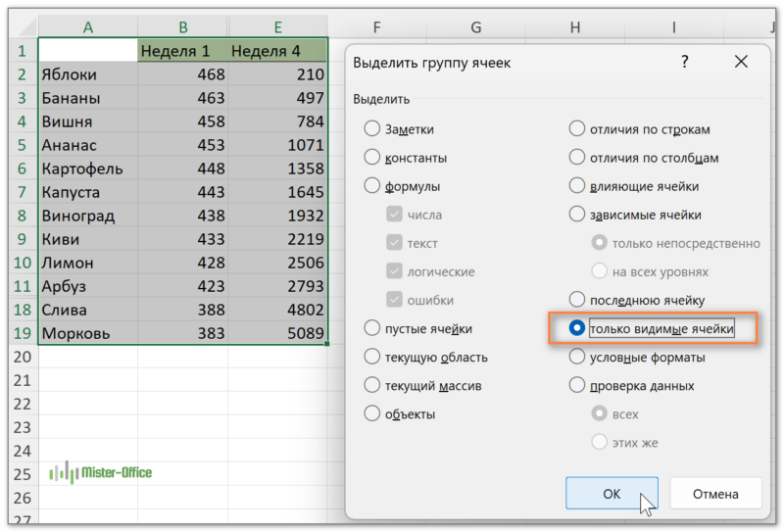Click the OK button
Image resolution: width=784 pixels, height=532 pixels.
click(612, 494)
